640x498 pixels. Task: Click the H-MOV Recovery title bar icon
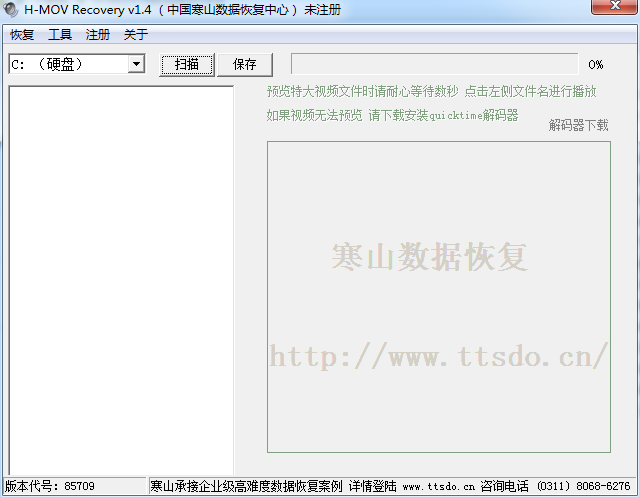pos(12,9)
